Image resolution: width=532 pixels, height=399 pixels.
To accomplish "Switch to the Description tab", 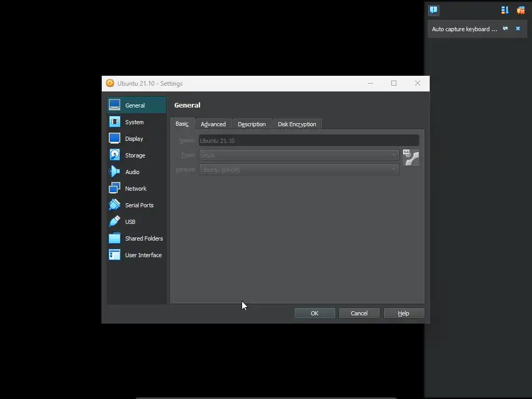I will point(252,124).
